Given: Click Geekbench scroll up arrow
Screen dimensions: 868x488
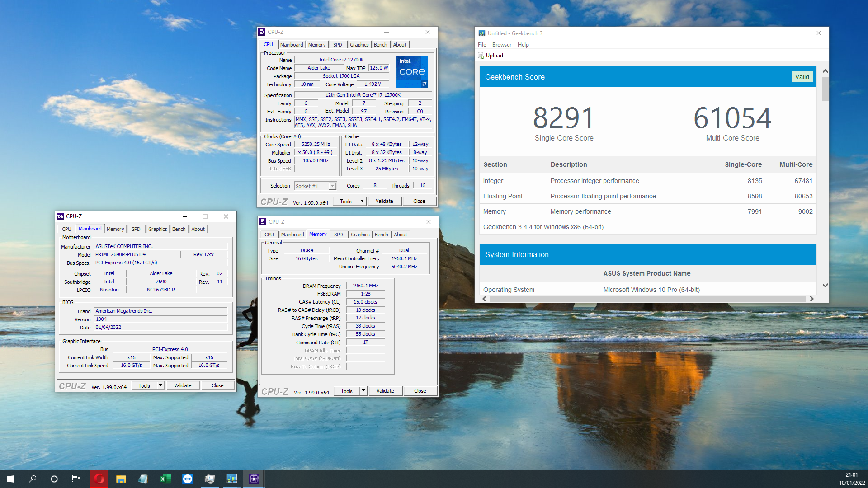Looking at the screenshot, I should pyautogui.click(x=825, y=71).
